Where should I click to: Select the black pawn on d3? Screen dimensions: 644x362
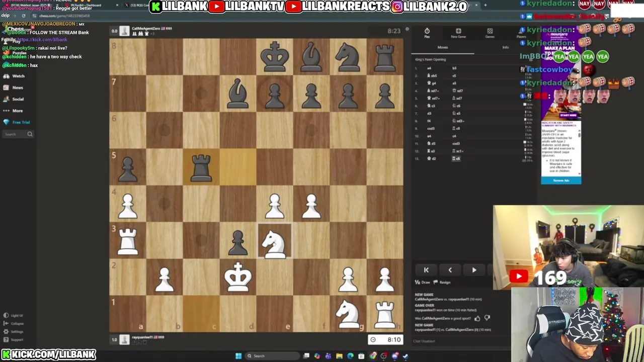[238, 240]
